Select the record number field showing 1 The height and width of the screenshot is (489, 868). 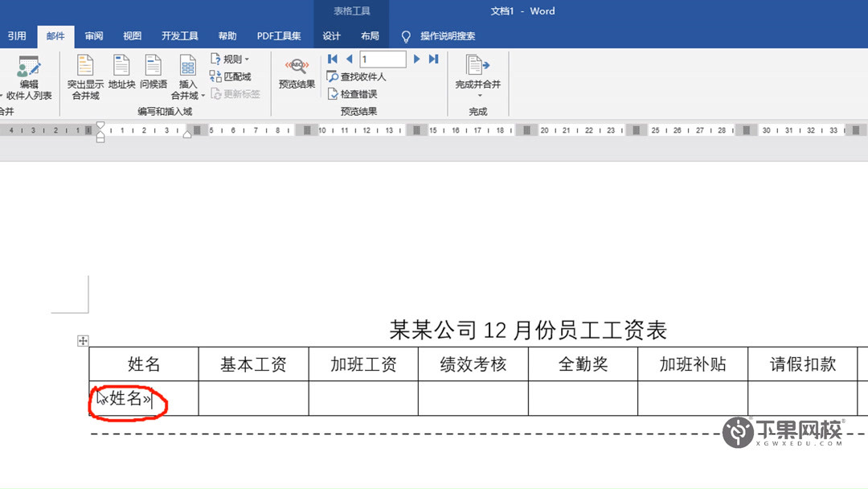[x=382, y=58]
